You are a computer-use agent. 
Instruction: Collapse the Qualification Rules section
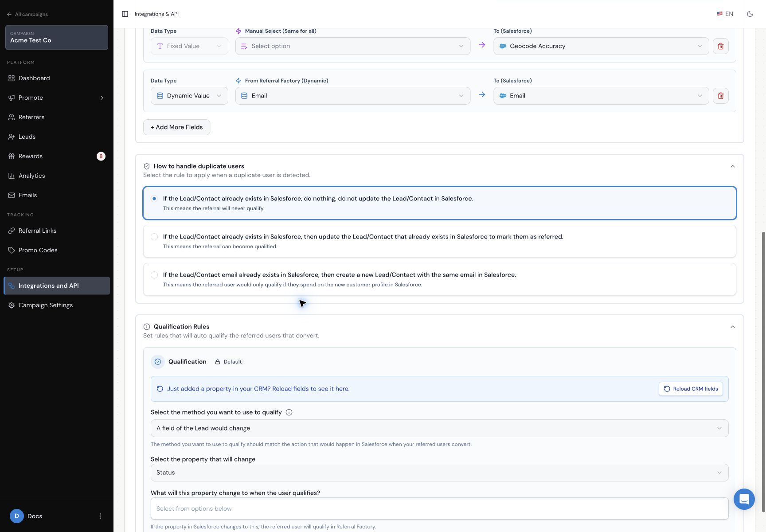click(x=733, y=327)
